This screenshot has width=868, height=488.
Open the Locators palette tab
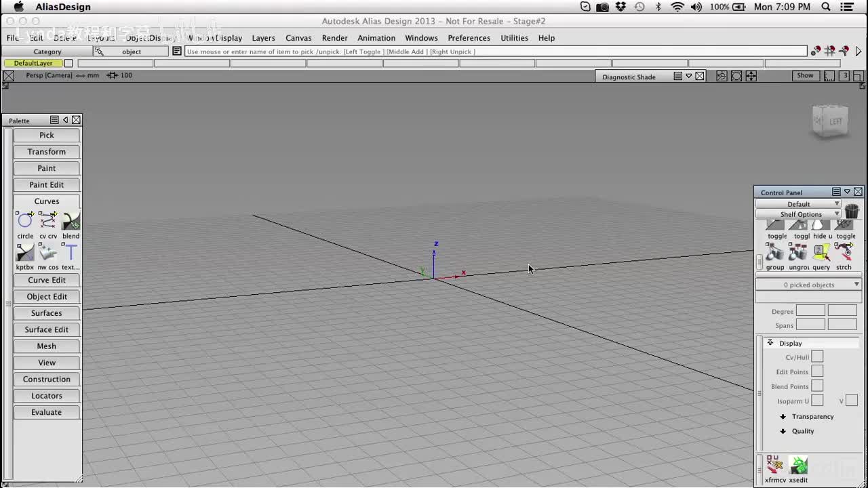(47, 396)
